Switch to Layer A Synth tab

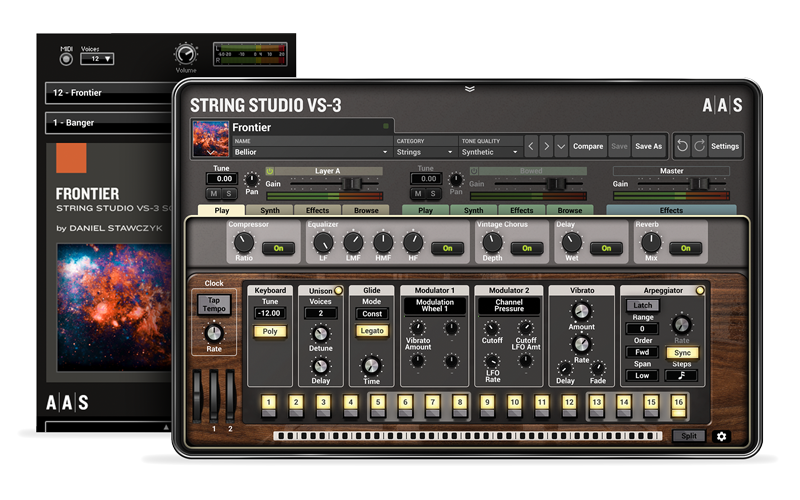(x=270, y=211)
